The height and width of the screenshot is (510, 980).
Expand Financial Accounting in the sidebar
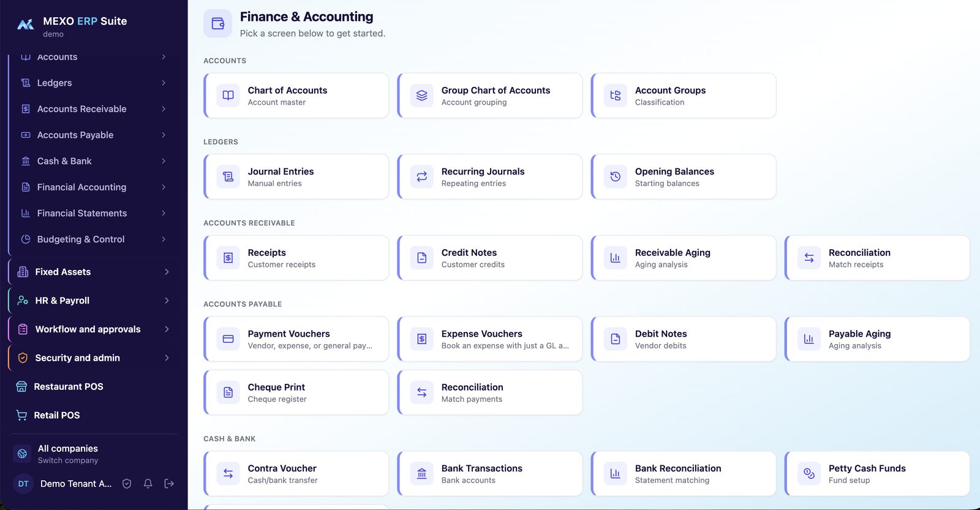coord(94,187)
